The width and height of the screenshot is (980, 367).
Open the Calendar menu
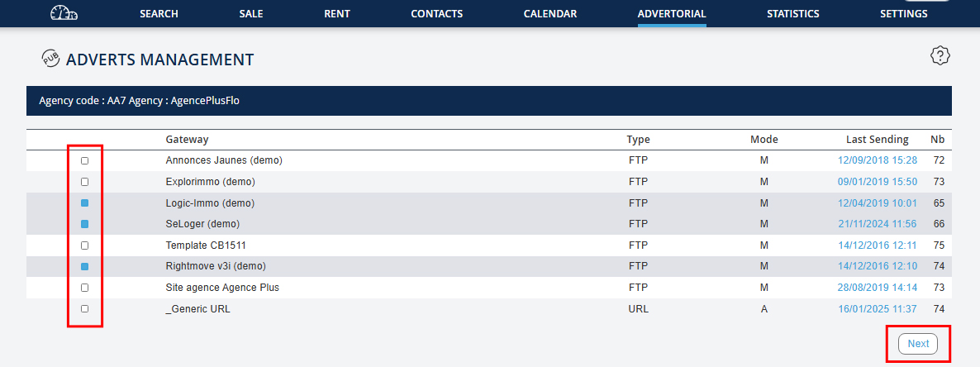(550, 14)
